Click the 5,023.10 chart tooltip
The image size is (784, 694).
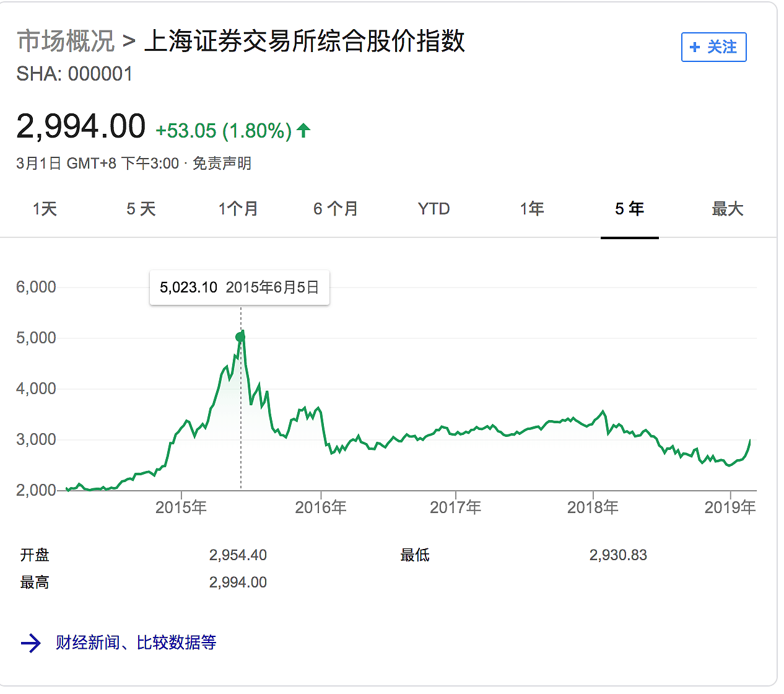[239, 288]
